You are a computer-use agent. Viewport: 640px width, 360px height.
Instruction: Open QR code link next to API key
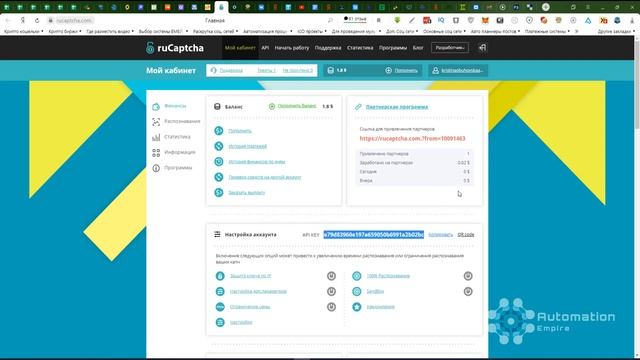pyautogui.click(x=466, y=235)
